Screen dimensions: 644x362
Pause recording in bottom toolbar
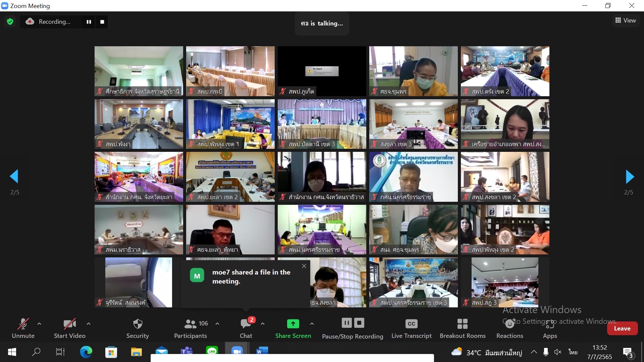point(346,323)
